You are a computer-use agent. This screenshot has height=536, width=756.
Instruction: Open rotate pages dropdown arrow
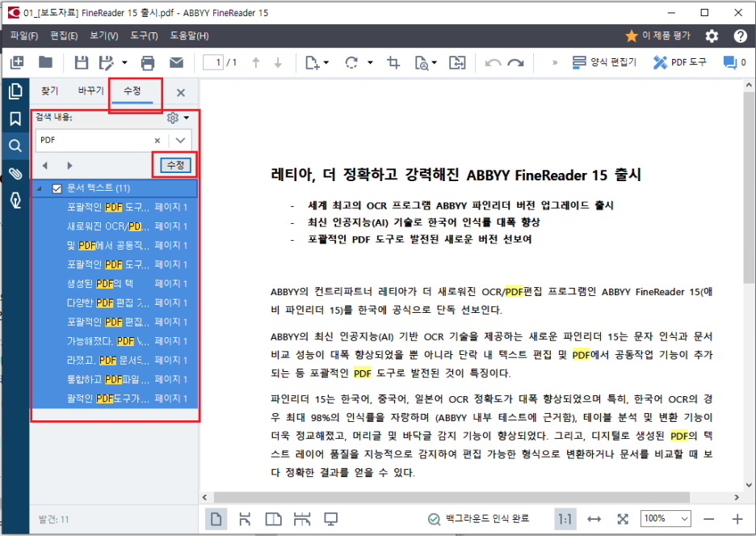pos(370,62)
